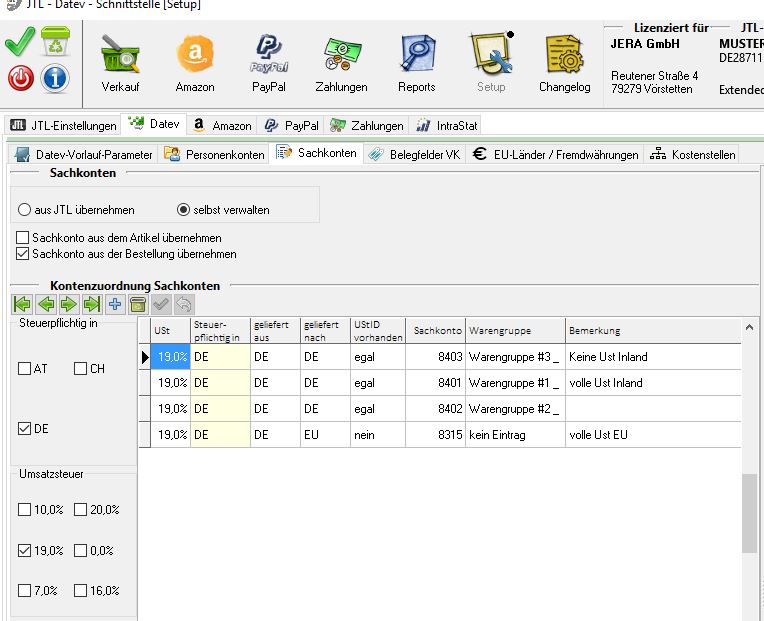
Task: Switch to JTL-Einstellungen tab
Action: click(63, 126)
